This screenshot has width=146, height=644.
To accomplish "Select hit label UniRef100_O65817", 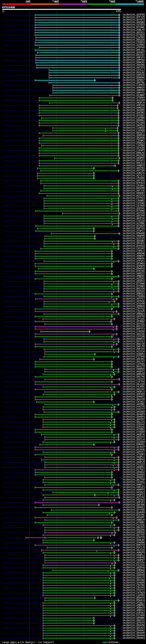I will pos(134,80).
